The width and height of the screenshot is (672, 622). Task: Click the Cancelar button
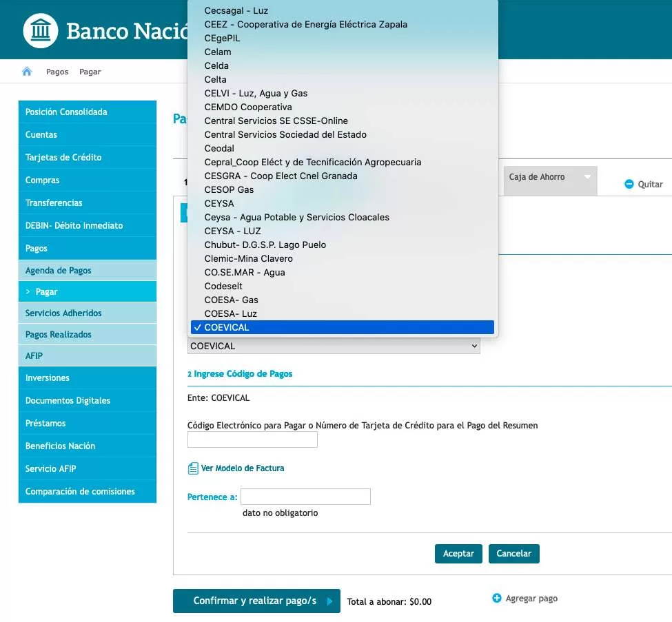pos(514,553)
